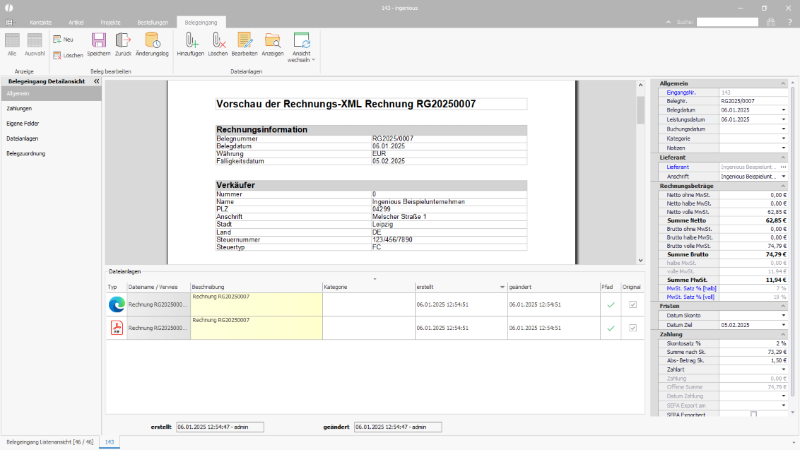The image size is (800, 450).
Task: Open the Datum Skonto dropdown
Action: click(x=784, y=315)
